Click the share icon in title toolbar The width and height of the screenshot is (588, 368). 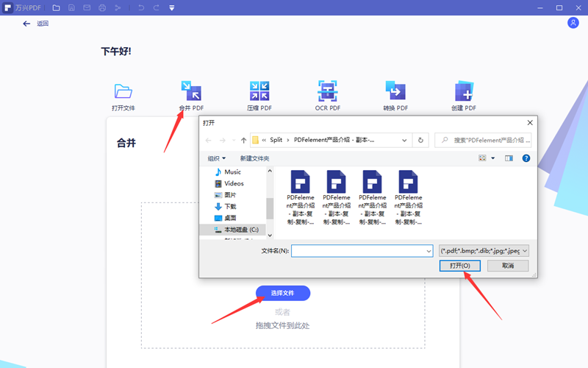tap(118, 7)
